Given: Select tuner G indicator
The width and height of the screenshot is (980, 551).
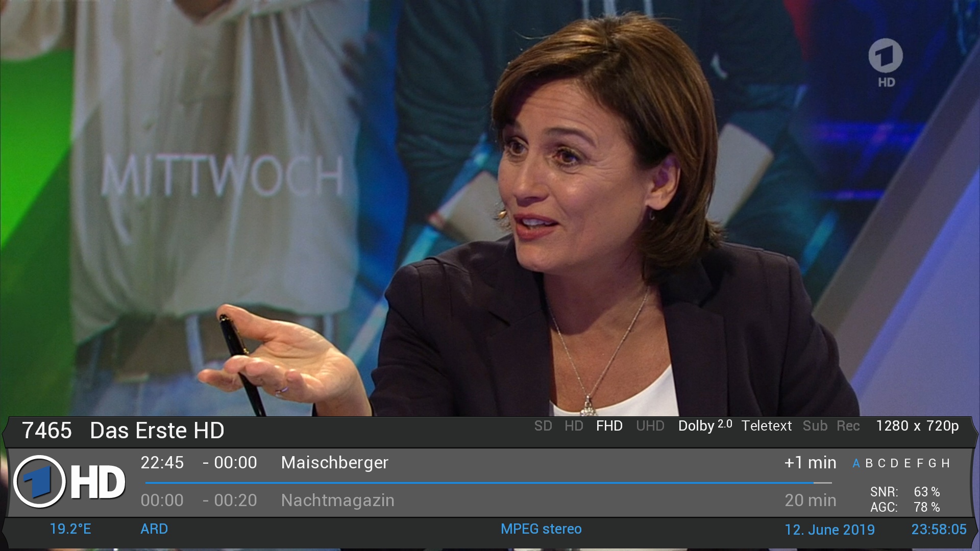Looking at the screenshot, I should 933,463.
